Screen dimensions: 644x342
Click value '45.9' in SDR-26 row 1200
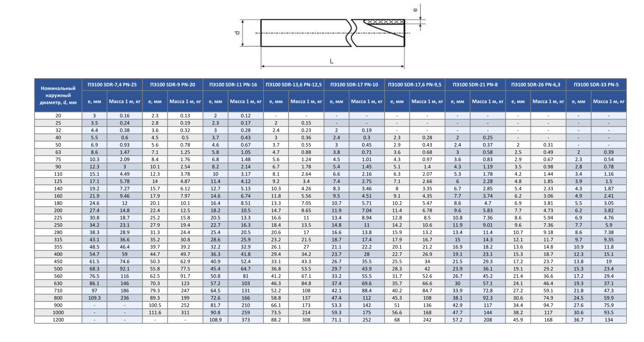point(518,320)
